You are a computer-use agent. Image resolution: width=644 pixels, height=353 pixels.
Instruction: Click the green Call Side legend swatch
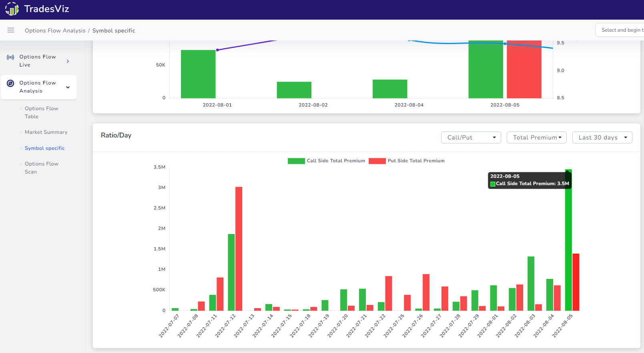pos(296,161)
